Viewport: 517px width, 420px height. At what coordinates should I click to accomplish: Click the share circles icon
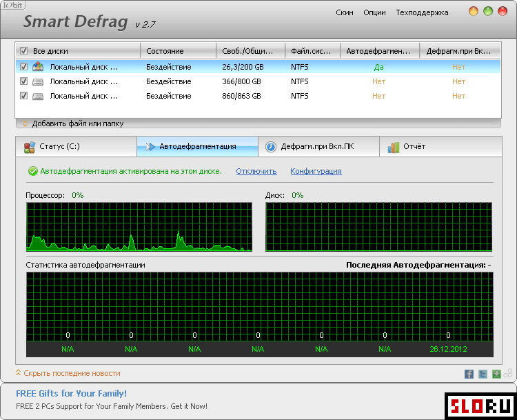tap(508, 373)
